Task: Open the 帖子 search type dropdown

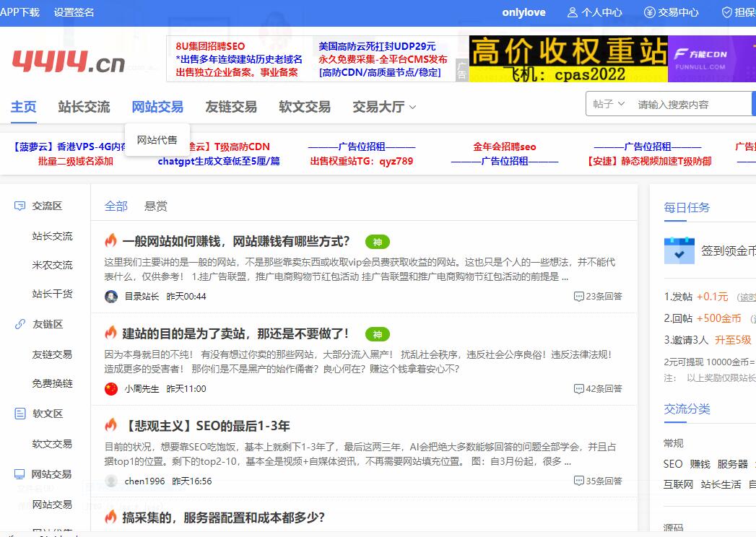Action: 609,104
